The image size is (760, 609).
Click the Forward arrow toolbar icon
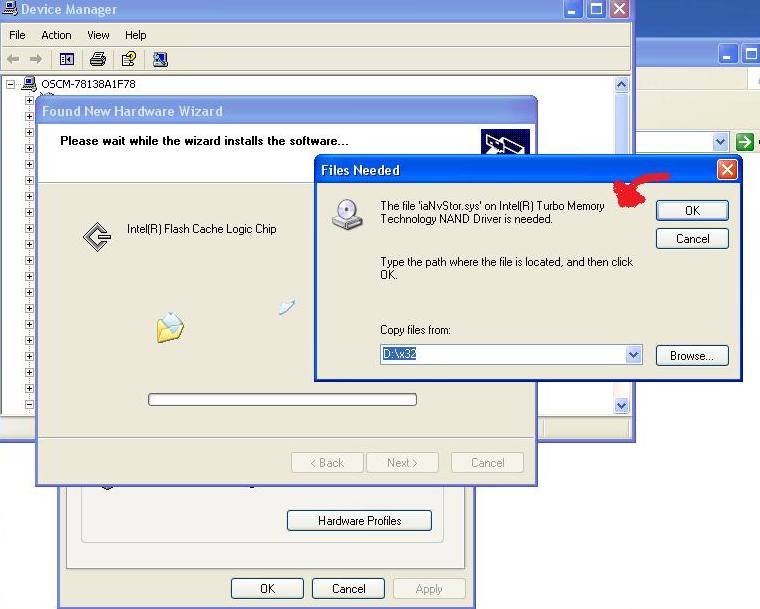[x=36, y=59]
